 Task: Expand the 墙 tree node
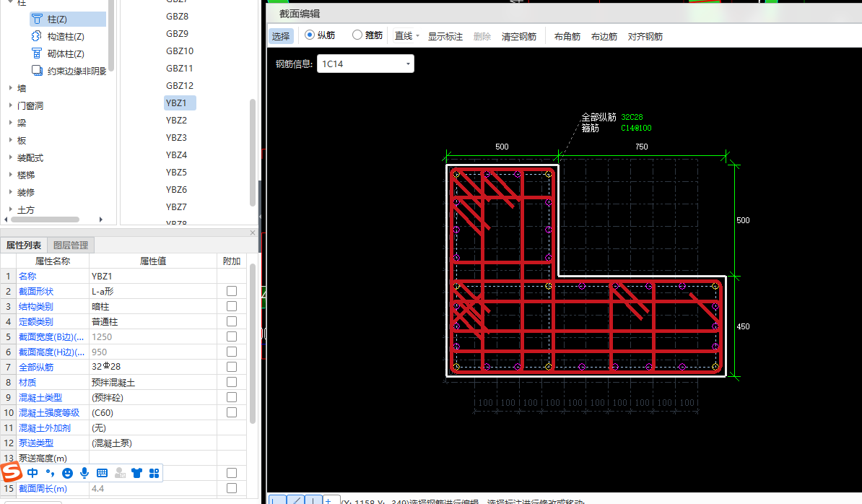coord(10,88)
